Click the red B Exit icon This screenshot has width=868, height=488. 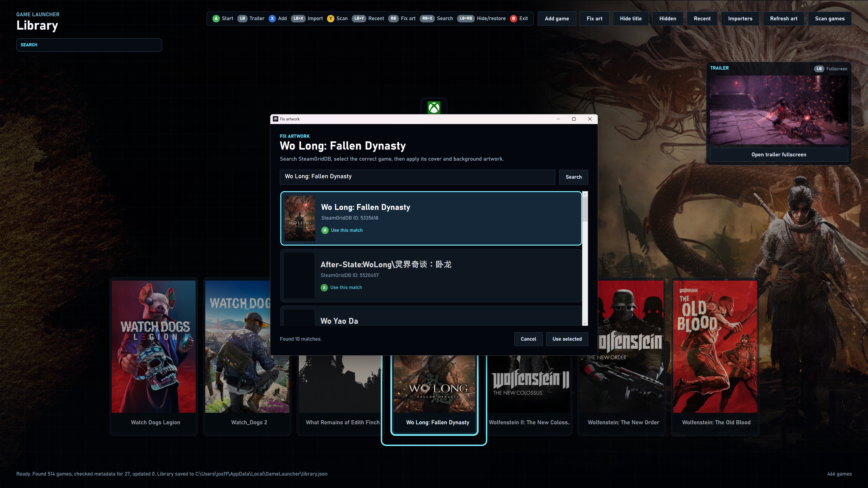(x=514, y=19)
